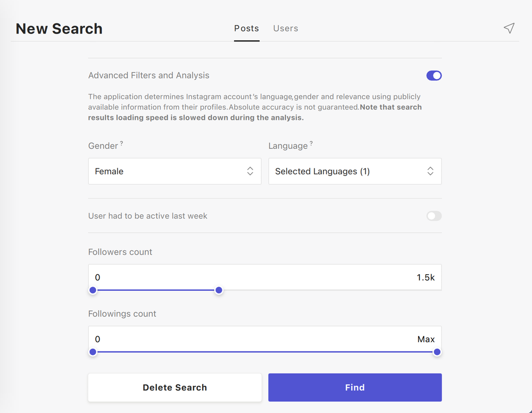Viewport: 532px width, 413px height.
Task: Click the Gender help question mark
Action: tap(121, 144)
